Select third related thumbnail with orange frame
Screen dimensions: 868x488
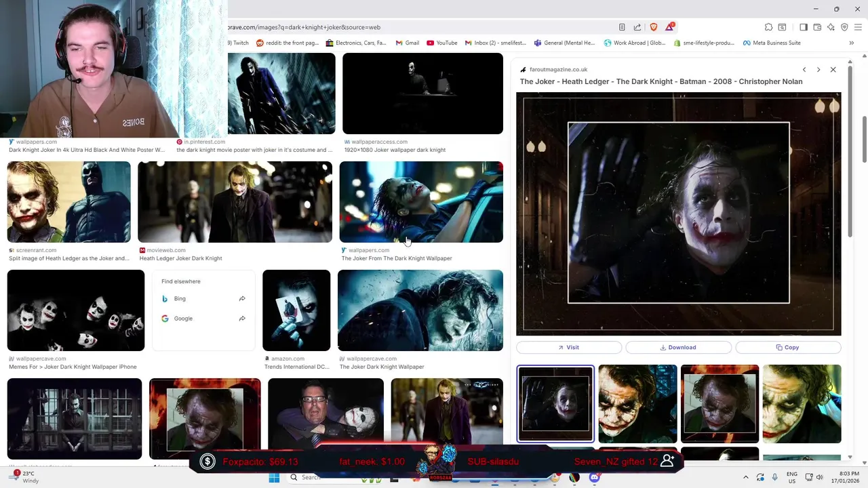pos(719,404)
